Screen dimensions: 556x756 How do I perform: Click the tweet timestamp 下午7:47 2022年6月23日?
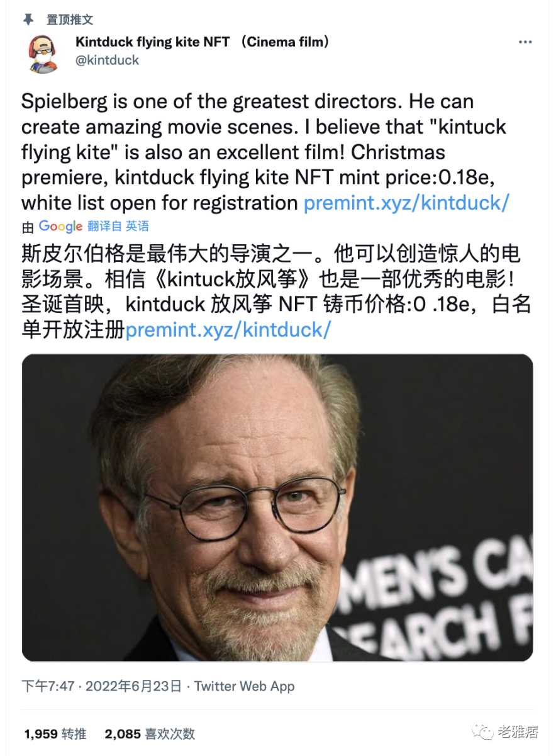click(x=103, y=686)
